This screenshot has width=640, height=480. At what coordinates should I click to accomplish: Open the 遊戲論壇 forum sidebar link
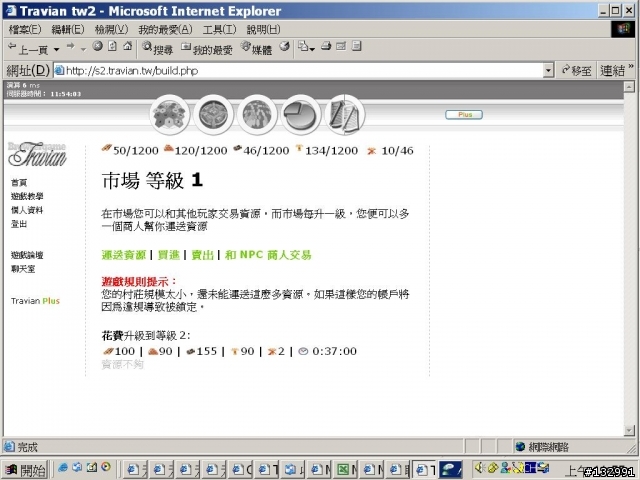(27, 255)
